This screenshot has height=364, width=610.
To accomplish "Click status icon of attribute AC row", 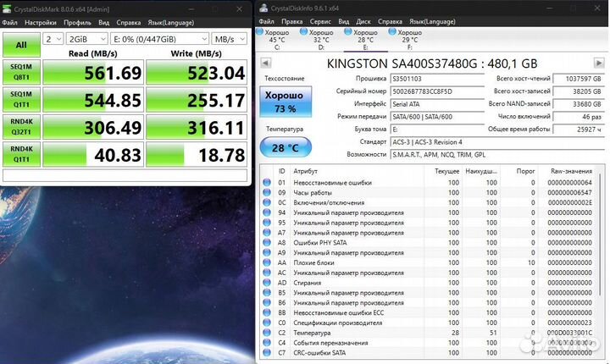I will click(x=267, y=273).
